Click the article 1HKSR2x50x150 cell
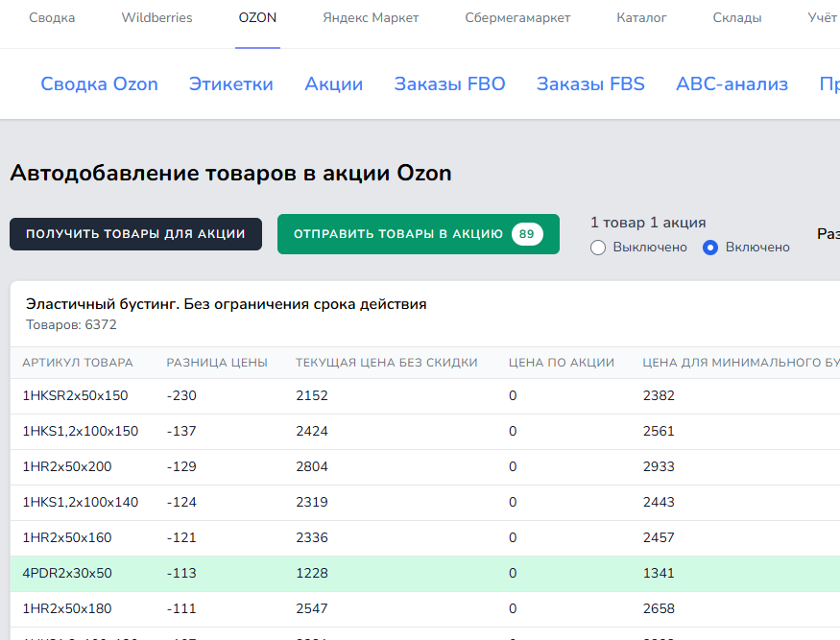840x640 pixels. tap(75, 395)
